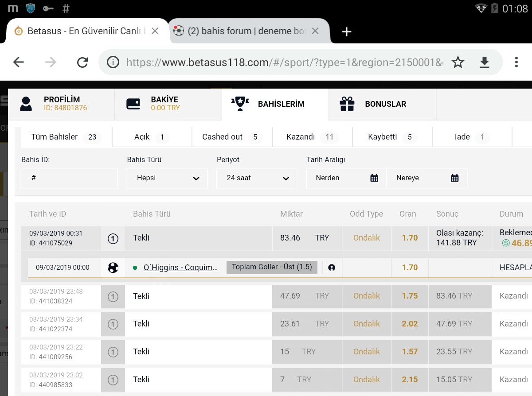Click calendar icon in Nerden field

pos(374,178)
